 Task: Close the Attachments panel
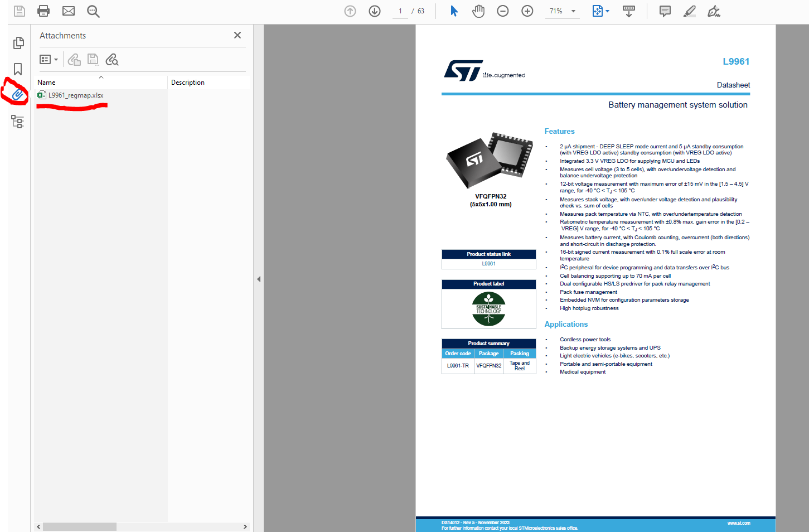point(237,35)
